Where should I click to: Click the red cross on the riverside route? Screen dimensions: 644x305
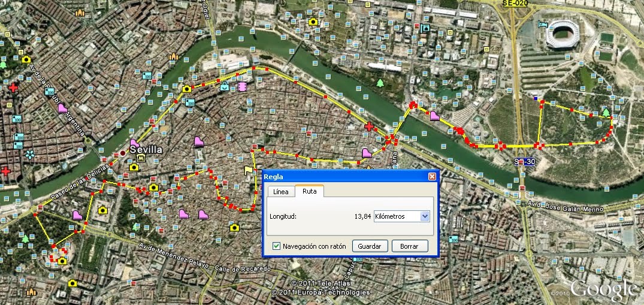click(369, 126)
